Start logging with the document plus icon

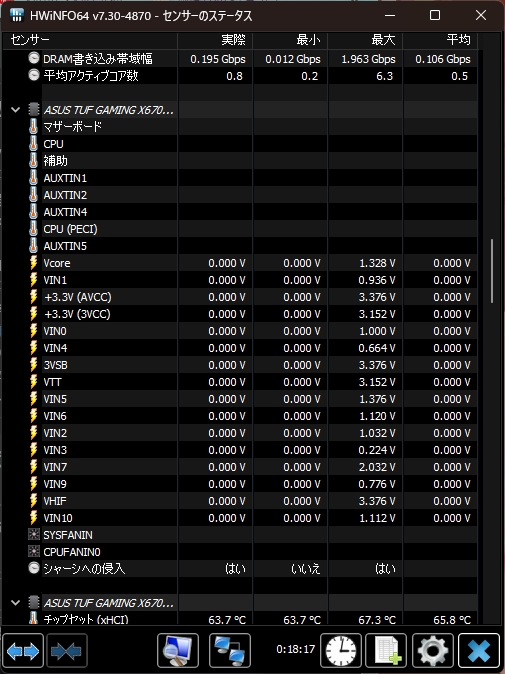(x=386, y=651)
